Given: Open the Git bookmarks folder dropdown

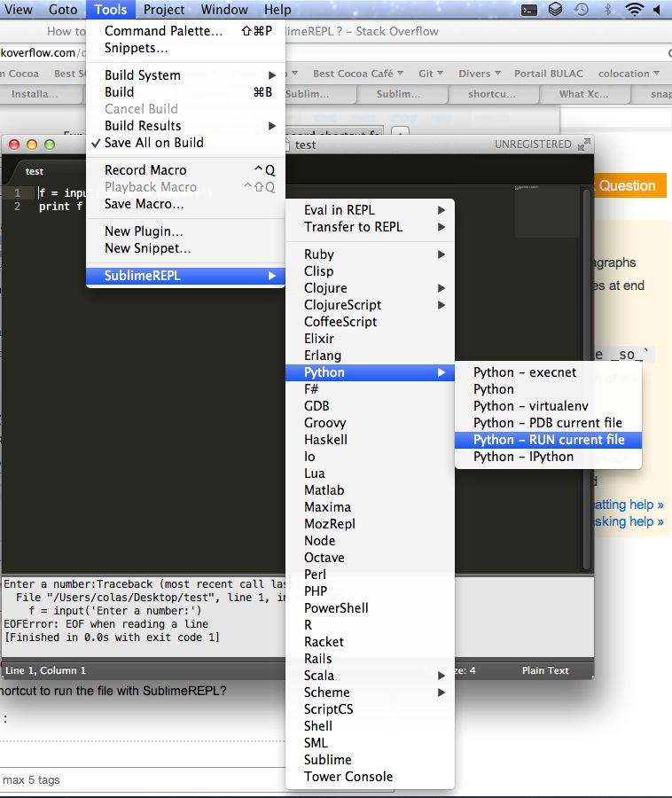Looking at the screenshot, I should point(430,74).
